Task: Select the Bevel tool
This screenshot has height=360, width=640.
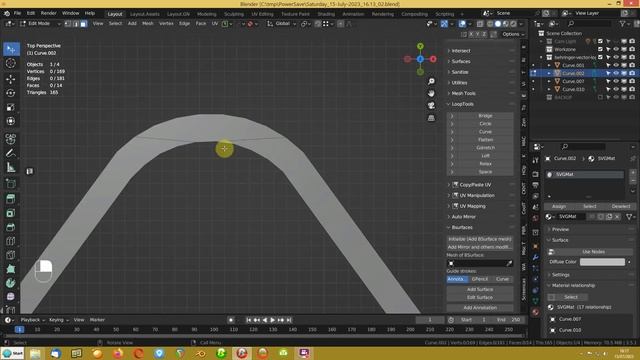Action: tap(11, 227)
